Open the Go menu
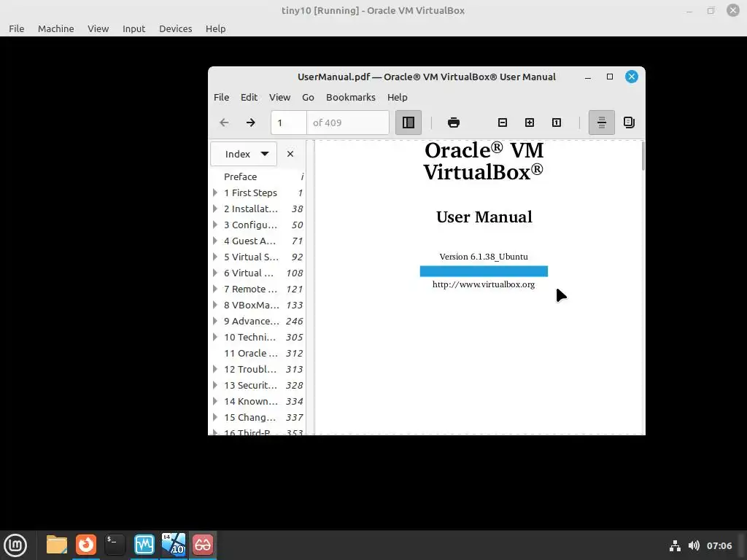This screenshot has height=560, width=747. click(x=308, y=97)
